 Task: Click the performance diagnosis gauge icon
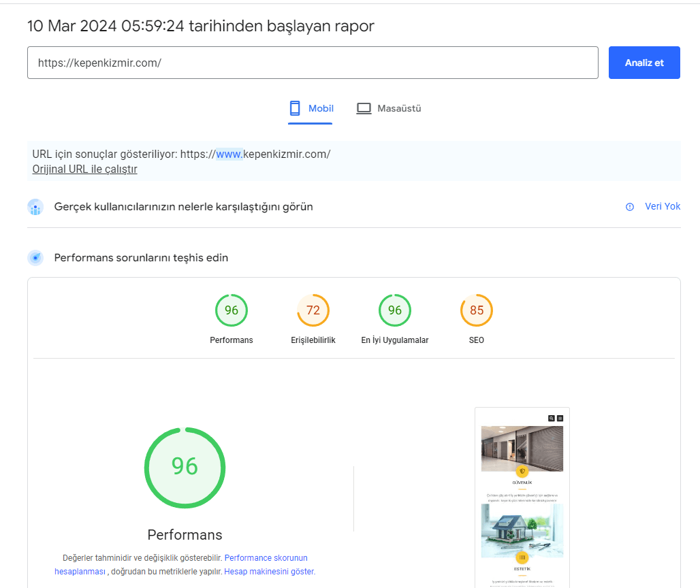(x=35, y=258)
